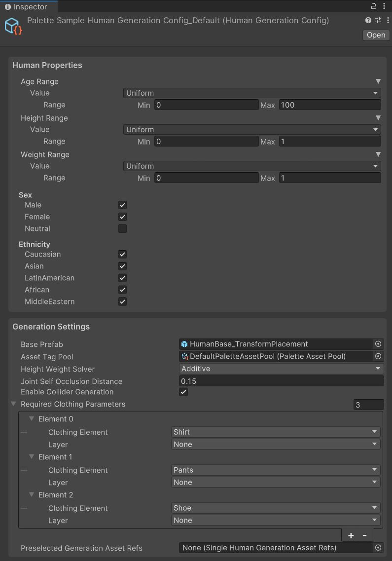Toggle the MiddleEastern checkbox
The height and width of the screenshot is (561, 392).
tap(122, 301)
